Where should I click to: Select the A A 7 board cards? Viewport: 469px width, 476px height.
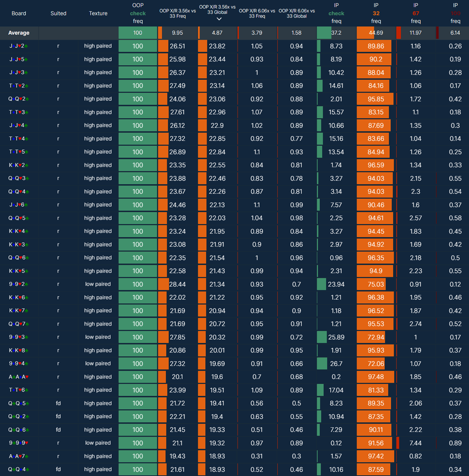point(19,456)
